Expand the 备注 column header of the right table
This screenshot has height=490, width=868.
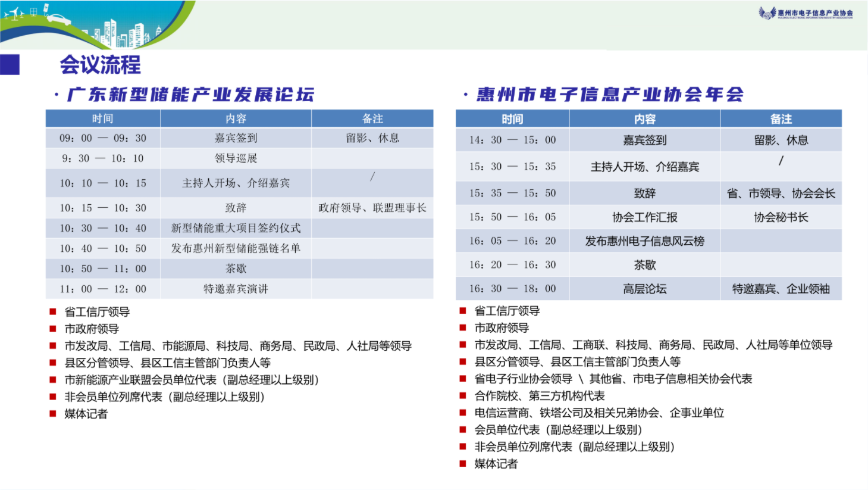(781, 118)
